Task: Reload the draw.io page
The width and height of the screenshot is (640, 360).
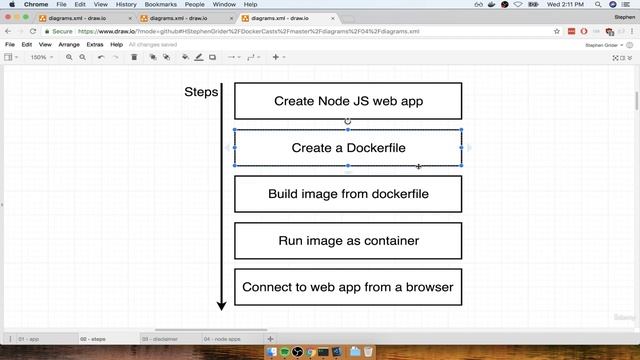Action: click(33, 31)
